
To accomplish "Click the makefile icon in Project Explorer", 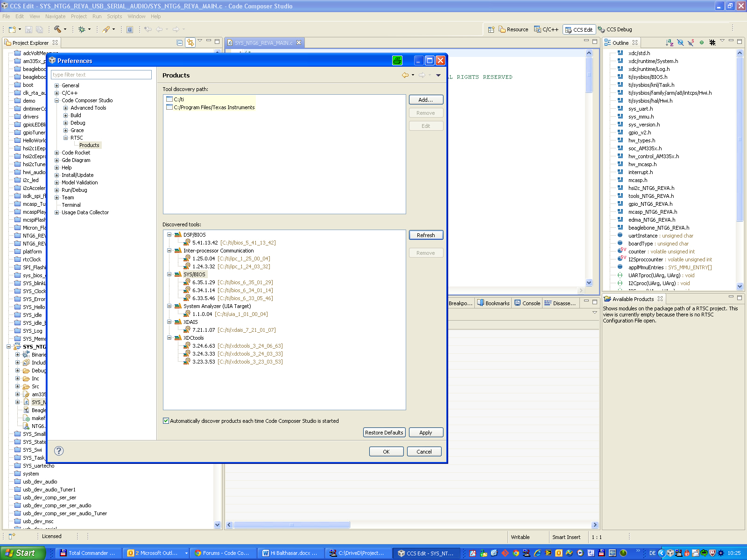I will click(27, 418).
